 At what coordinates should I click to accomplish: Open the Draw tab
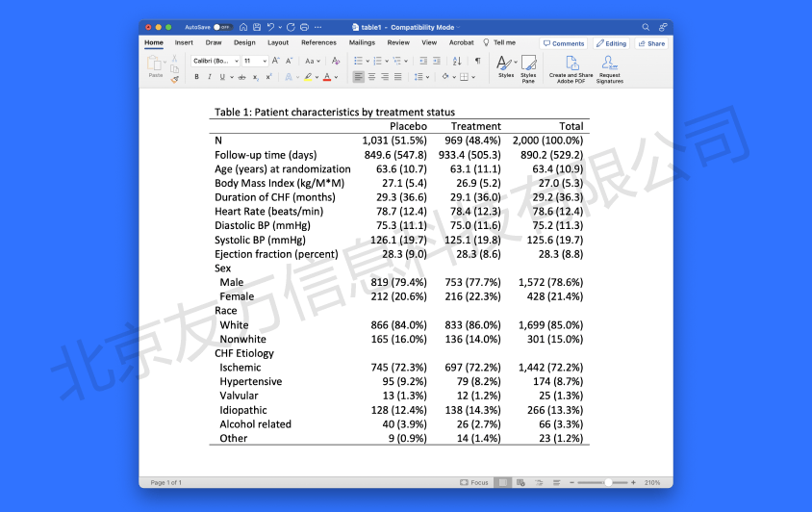coord(214,42)
